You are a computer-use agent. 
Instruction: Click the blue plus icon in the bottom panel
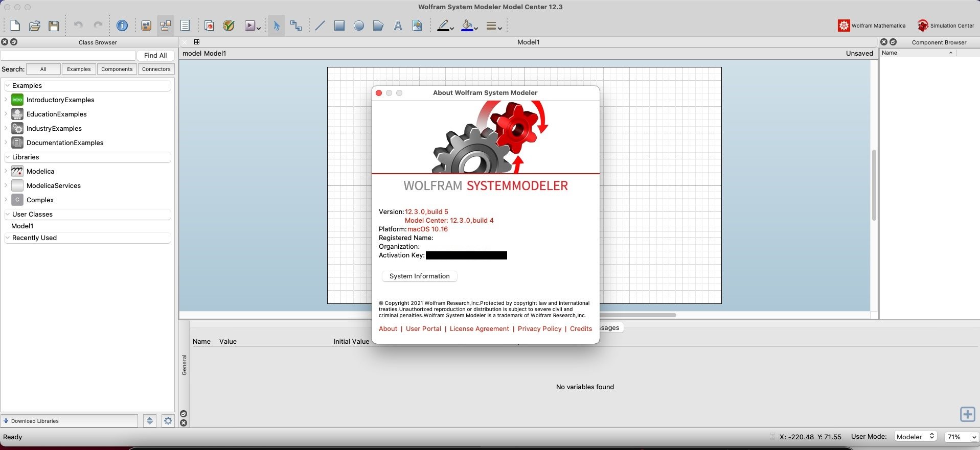tap(967, 414)
